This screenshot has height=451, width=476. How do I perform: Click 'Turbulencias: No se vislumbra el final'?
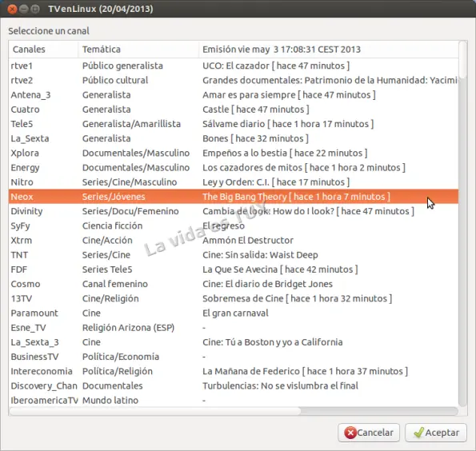click(x=281, y=385)
